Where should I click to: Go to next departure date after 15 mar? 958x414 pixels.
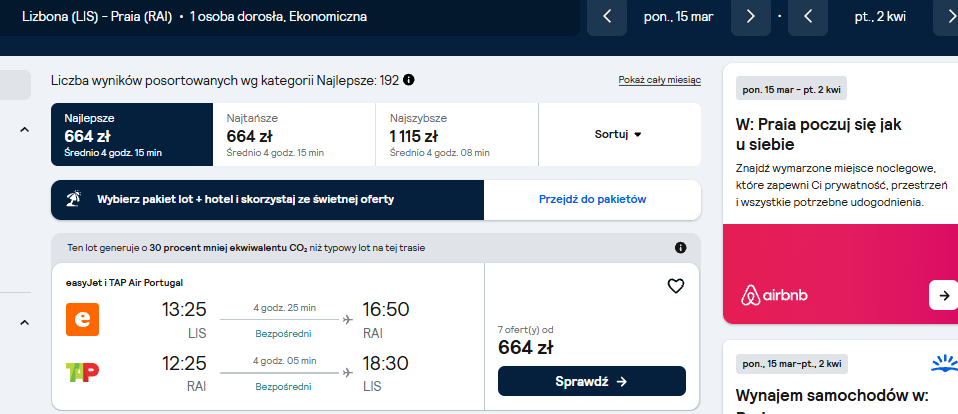[x=751, y=16]
